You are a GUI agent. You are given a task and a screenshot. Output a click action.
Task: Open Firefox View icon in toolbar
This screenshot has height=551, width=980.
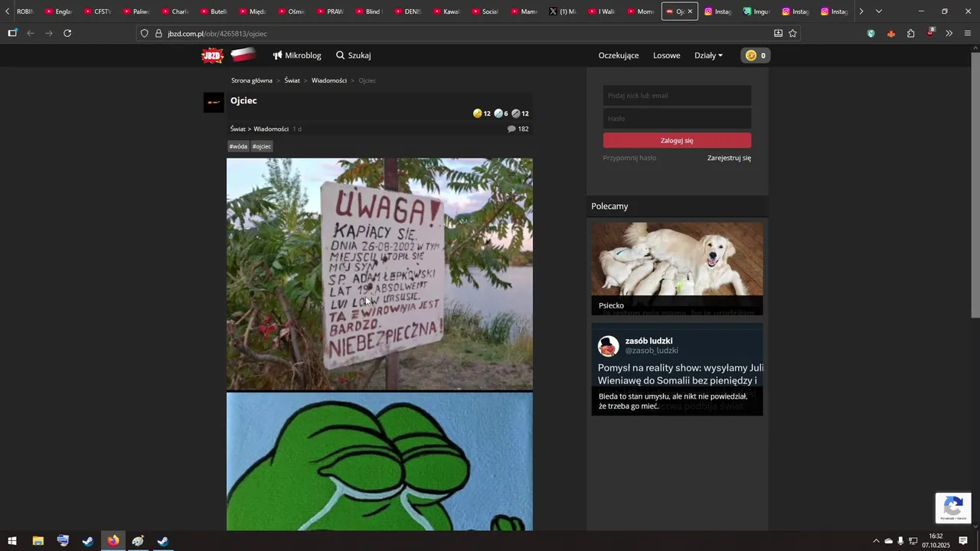12,33
